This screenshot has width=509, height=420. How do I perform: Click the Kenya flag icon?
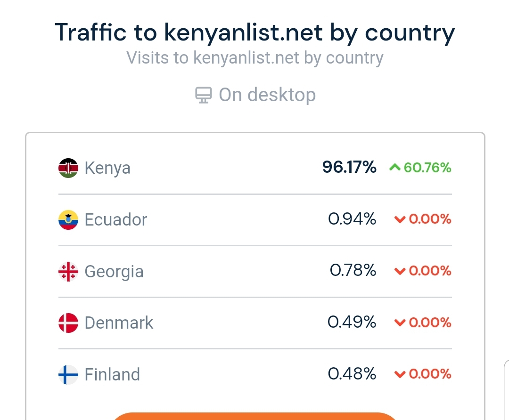(68, 168)
